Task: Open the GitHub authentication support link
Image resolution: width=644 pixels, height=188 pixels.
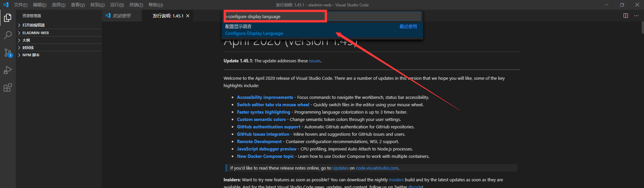Action: coord(269,127)
